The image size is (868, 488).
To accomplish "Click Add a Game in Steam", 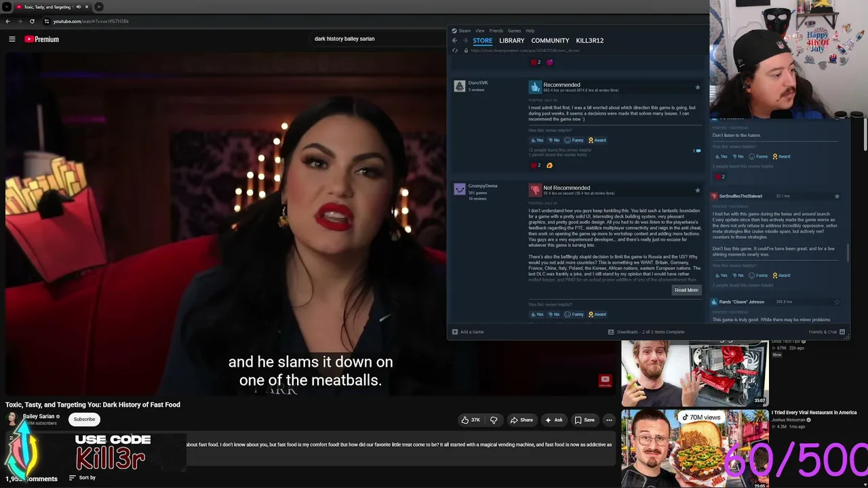I will 468,332.
